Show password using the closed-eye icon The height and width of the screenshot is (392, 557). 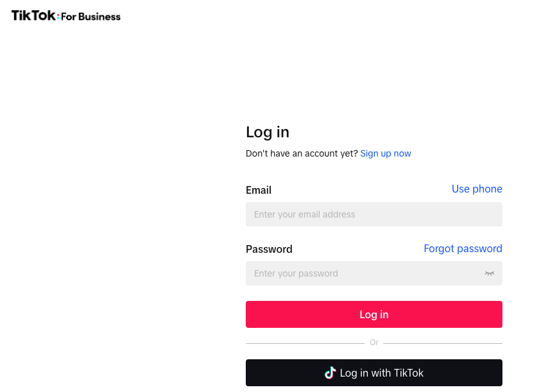point(490,273)
